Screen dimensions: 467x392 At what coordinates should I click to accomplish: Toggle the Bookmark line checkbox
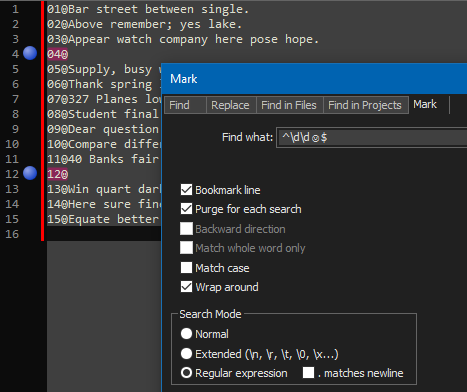pyautogui.click(x=186, y=190)
